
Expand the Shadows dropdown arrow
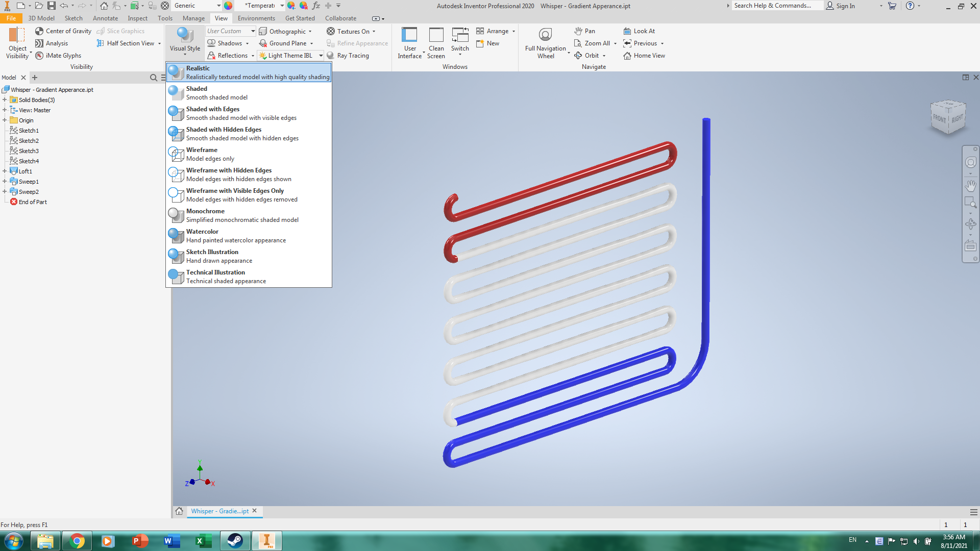tap(248, 43)
